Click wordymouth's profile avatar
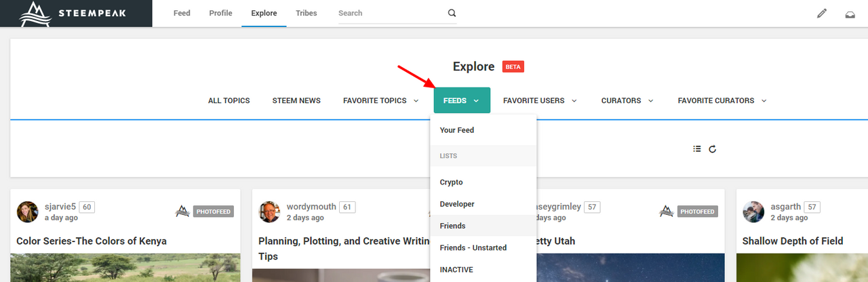868x282 pixels. [270, 211]
